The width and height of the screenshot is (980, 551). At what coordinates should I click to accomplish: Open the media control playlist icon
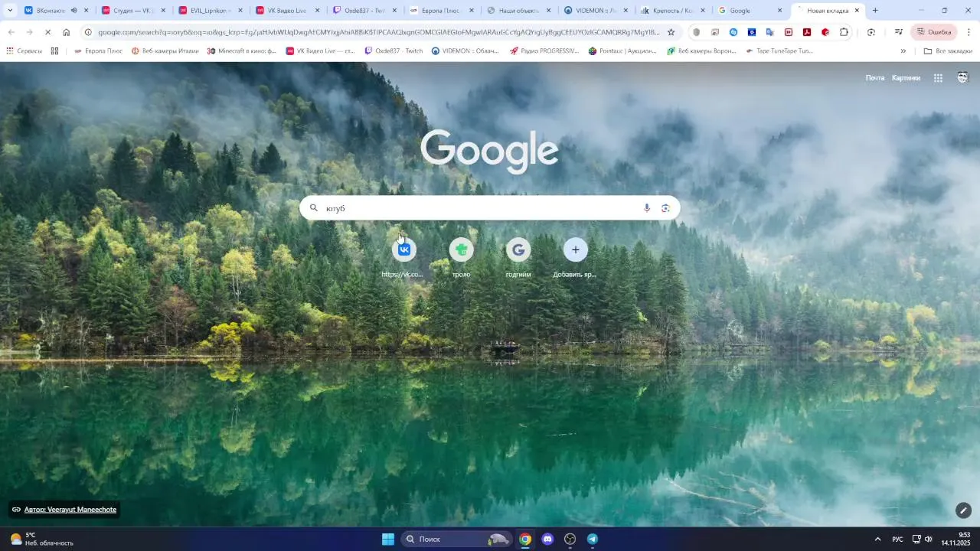coord(899,32)
